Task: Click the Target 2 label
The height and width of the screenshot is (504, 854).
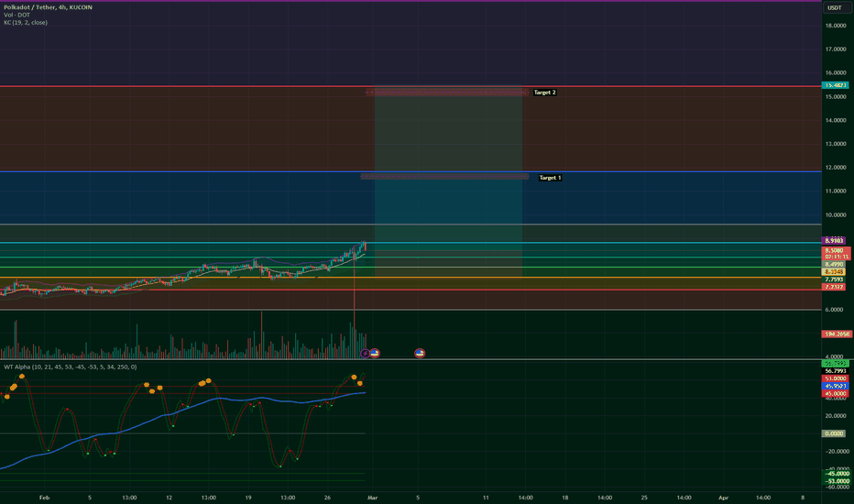Action: tap(544, 93)
